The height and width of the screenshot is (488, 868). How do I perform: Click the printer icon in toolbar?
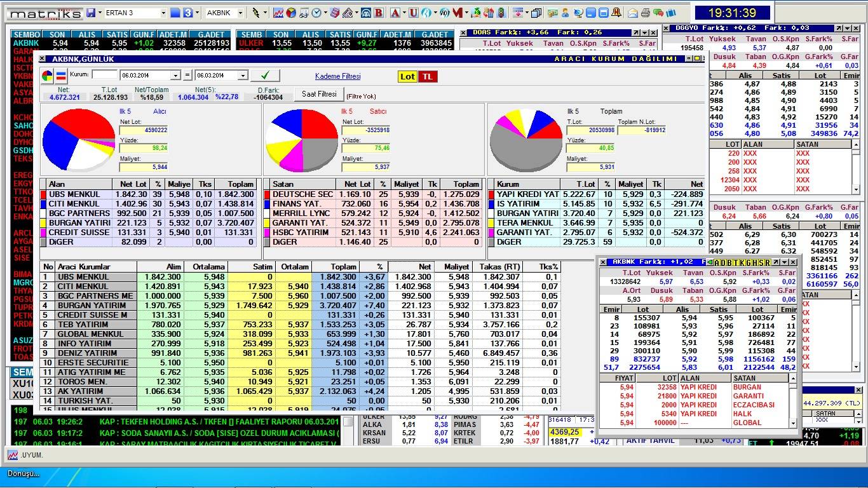(646, 13)
